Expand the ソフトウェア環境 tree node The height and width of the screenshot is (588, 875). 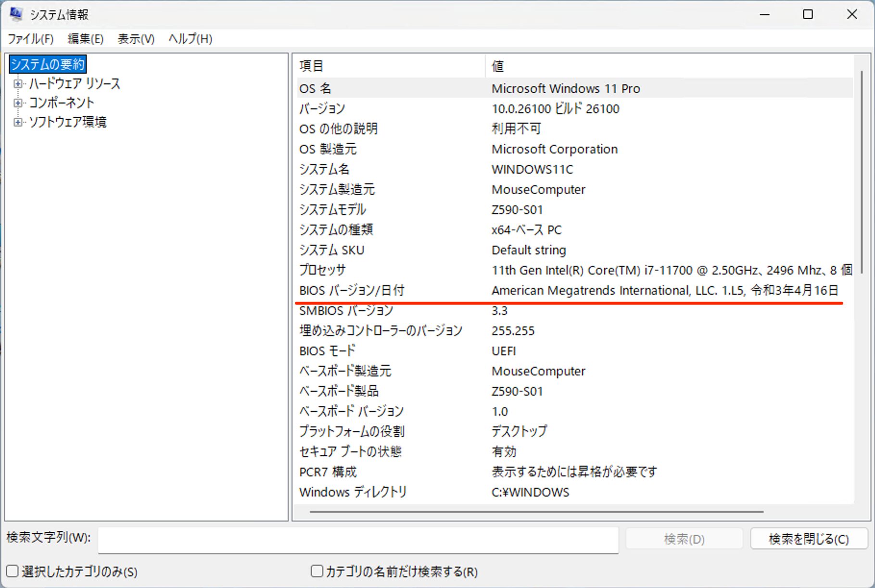(x=18, y=122)
